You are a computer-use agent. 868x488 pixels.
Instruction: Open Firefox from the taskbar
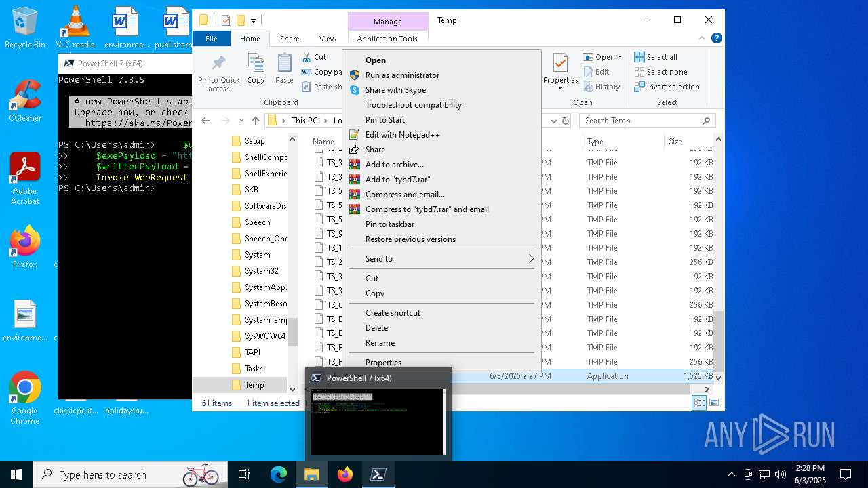point(345,474)
